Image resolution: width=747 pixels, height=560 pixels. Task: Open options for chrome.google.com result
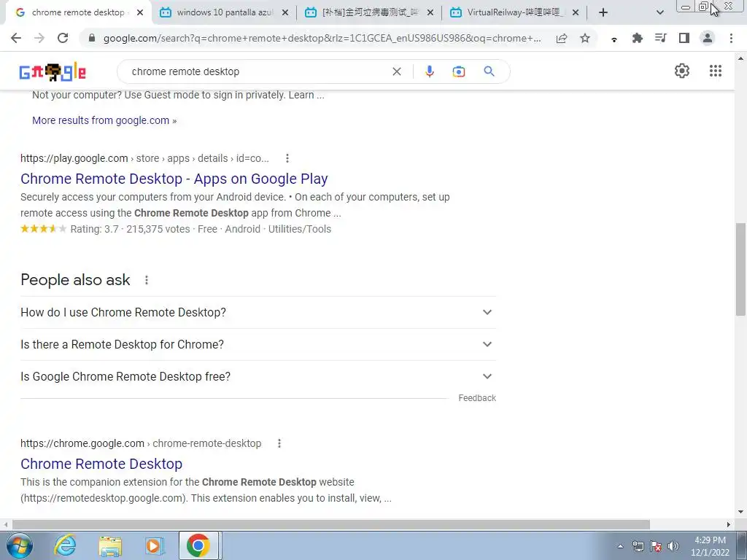tap(279, 443)
